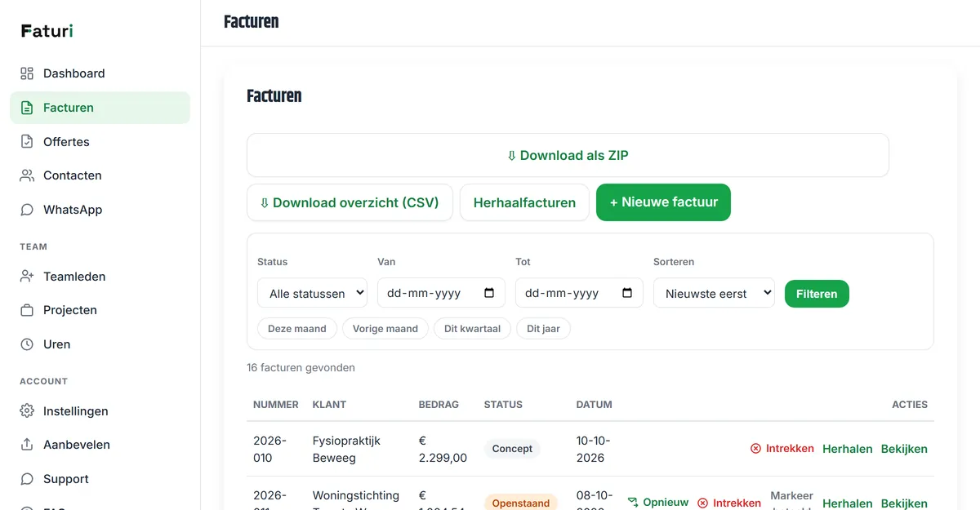
Task: Click the DATUM column header
Action: point(595,405)
